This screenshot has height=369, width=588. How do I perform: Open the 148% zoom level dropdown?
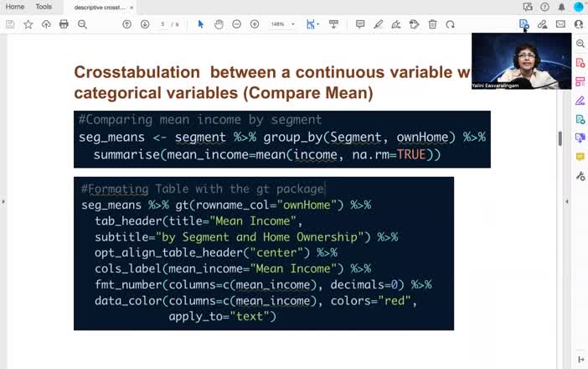[282, 24]
